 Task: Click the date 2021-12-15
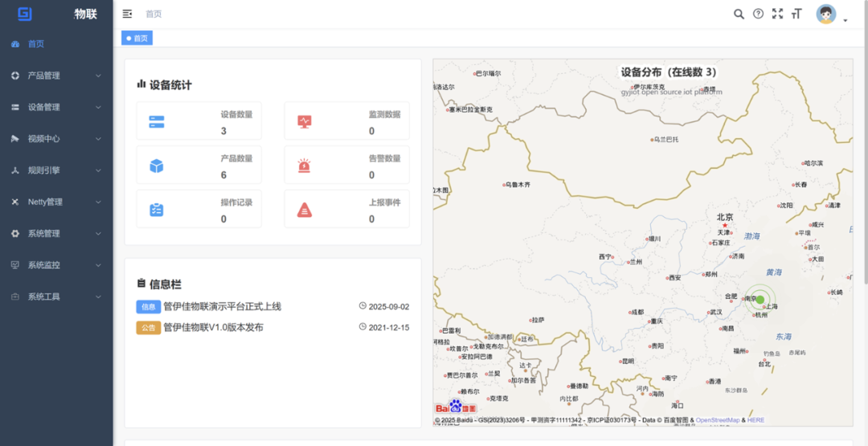(x=389, y=328)
